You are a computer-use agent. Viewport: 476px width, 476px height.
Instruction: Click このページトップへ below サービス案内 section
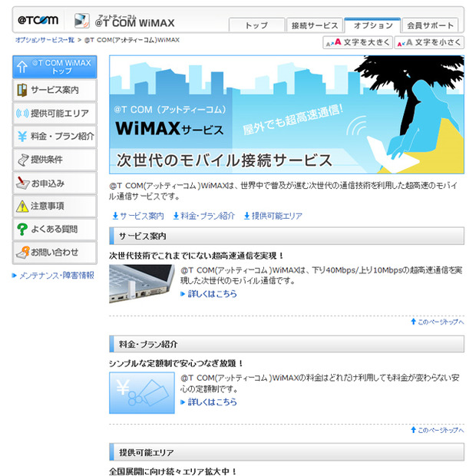point(441,322)
